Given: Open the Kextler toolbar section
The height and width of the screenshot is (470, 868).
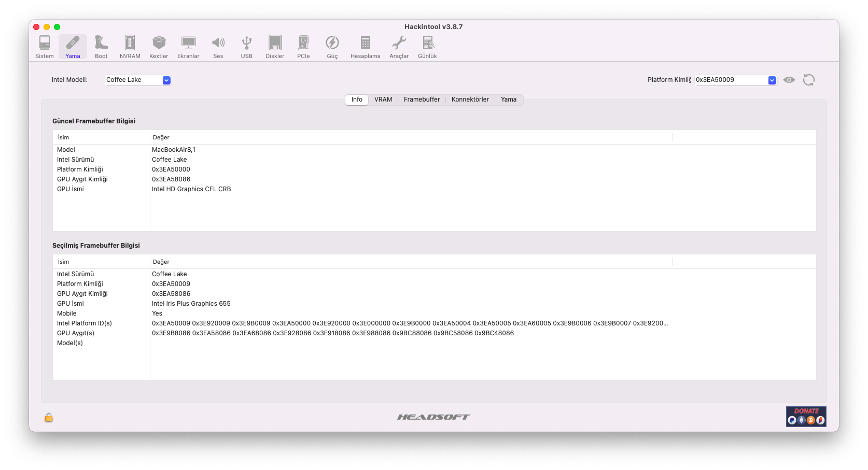Looking at the screenshot, I should (159, 47).
